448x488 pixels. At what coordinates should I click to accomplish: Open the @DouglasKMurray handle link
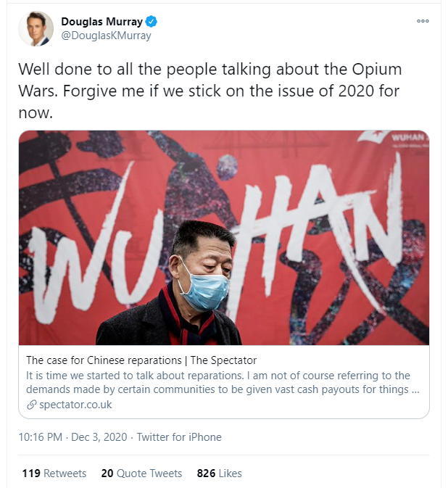(x=106, y=36)
